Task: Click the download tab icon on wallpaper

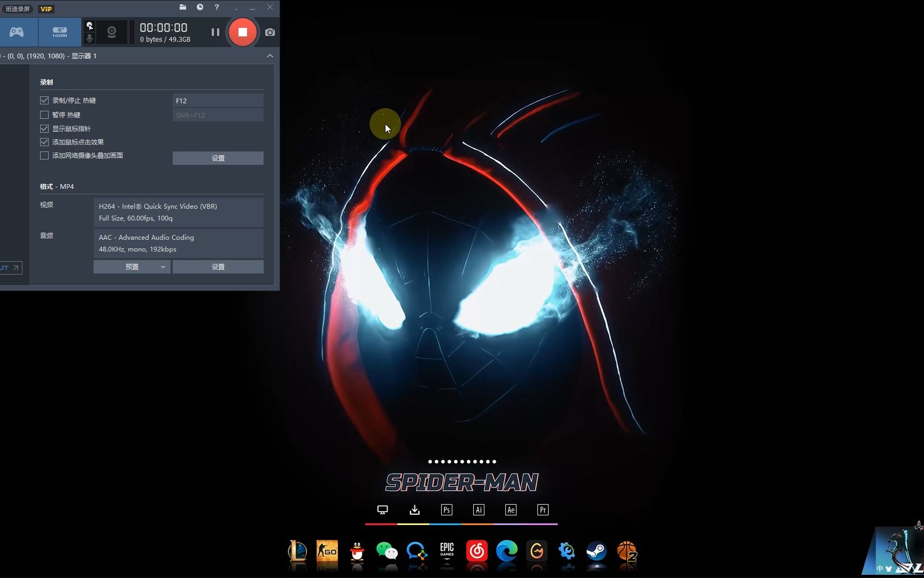Action: click(414, 510)
